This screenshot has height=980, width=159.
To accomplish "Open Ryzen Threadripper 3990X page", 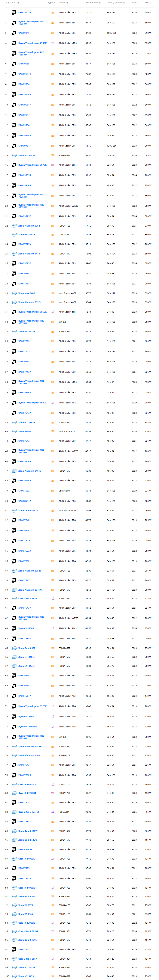I will pyautogui.click(x=32, y=402).
